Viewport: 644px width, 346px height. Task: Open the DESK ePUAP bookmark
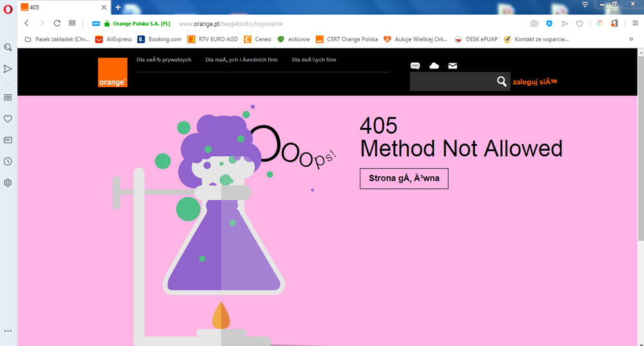coord(476,39)
